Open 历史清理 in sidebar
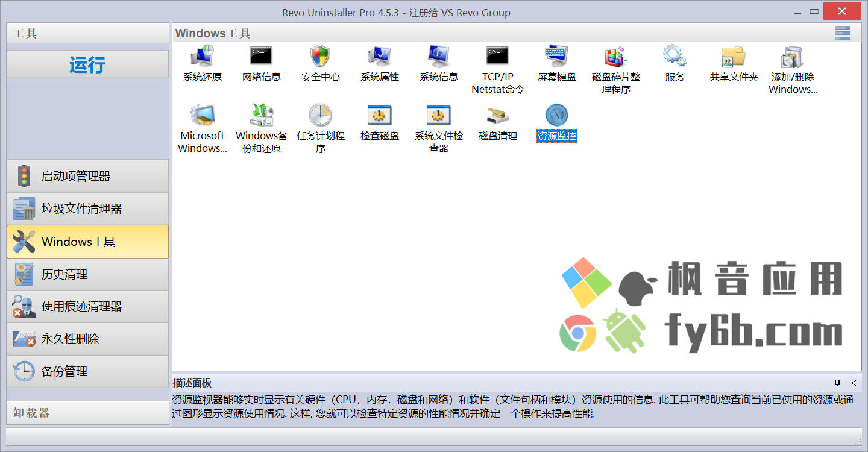 point(87,274)
